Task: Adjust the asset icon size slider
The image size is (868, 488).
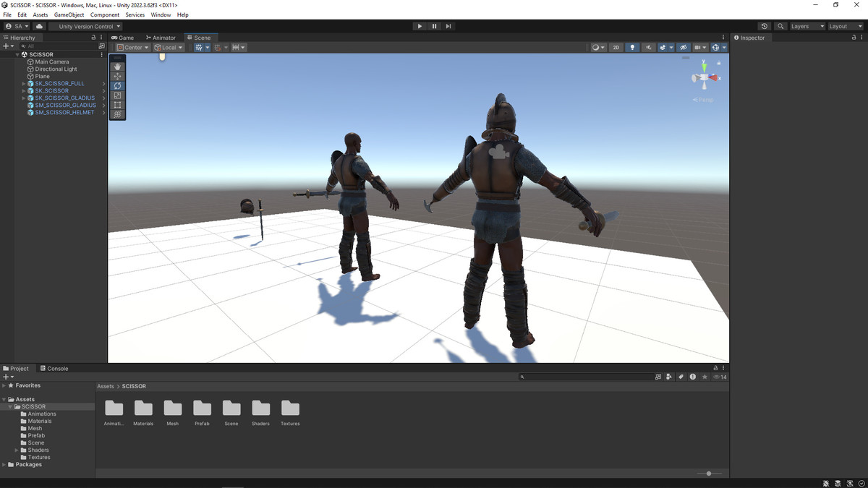Action: point(708,474)
